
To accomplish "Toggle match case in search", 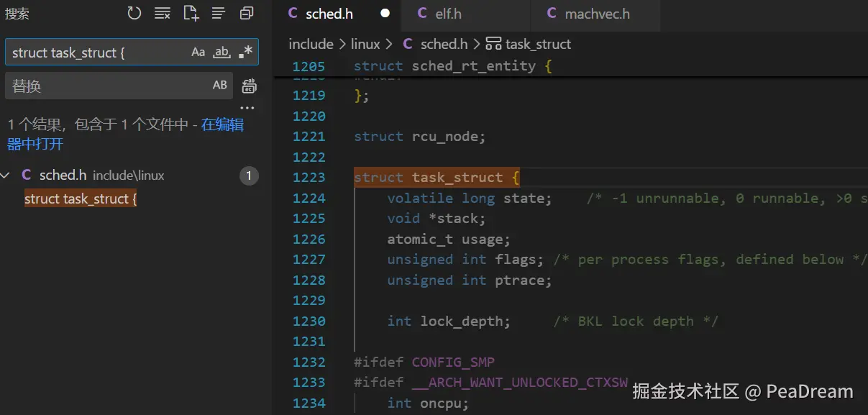I will click(x=198, y=52).
